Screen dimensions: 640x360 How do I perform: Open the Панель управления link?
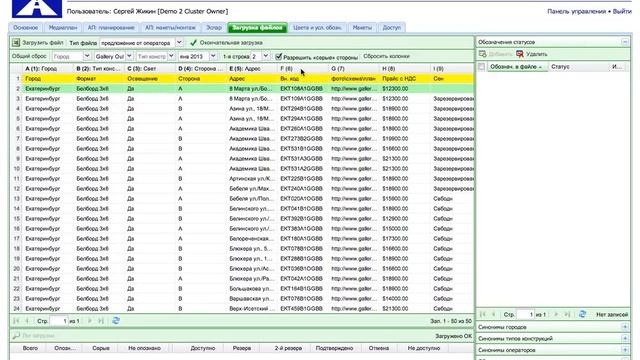tap(576, 11)
